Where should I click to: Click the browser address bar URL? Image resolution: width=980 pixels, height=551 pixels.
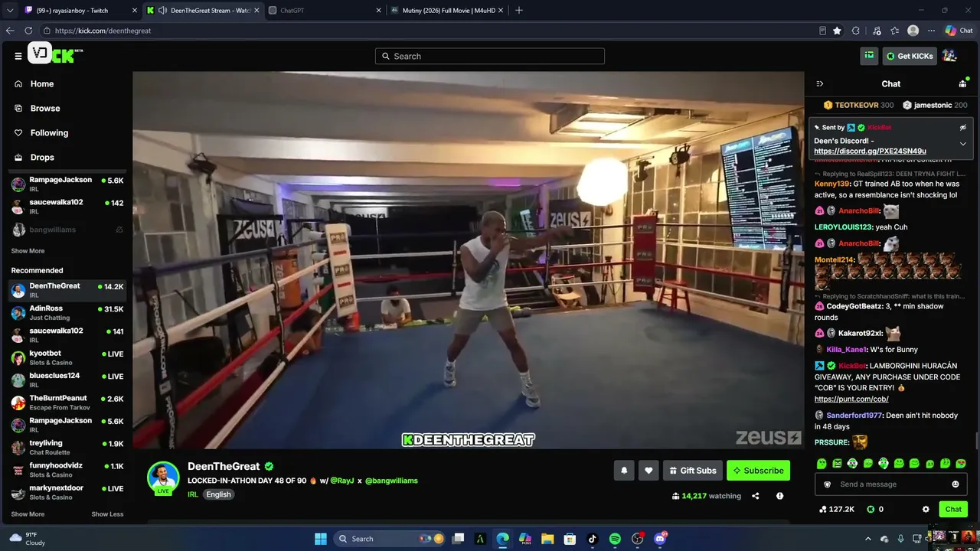coord(103,31)
